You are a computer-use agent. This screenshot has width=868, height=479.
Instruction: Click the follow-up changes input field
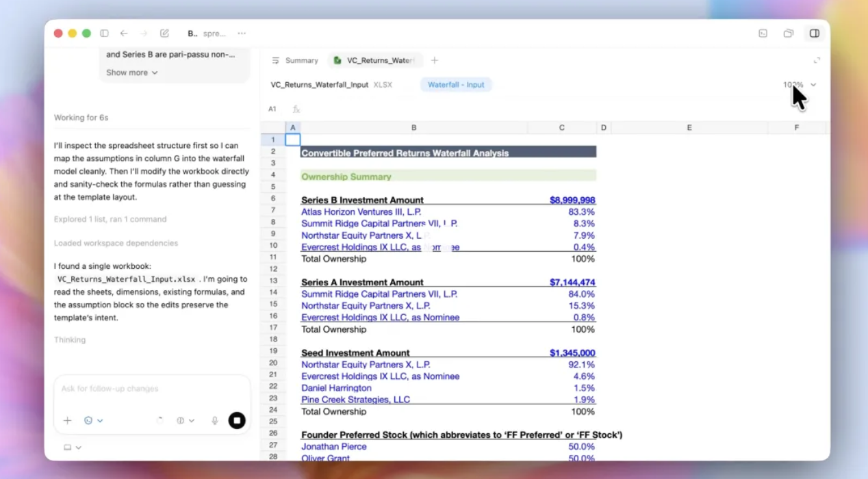click(x=151, y=389)
